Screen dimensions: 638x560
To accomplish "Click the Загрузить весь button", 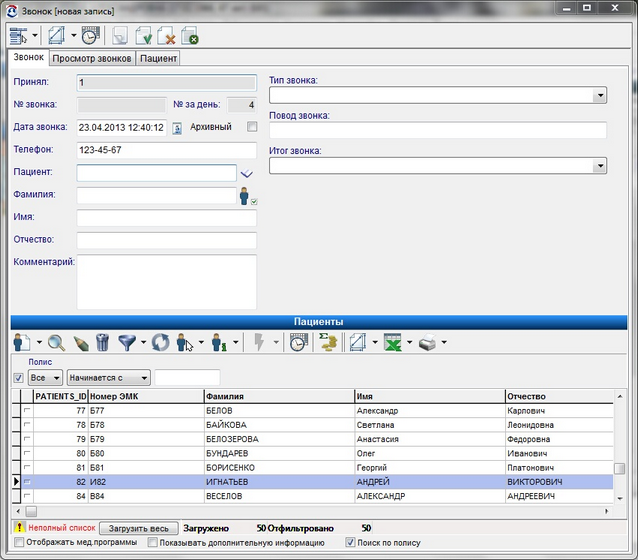I will [139, 528].
